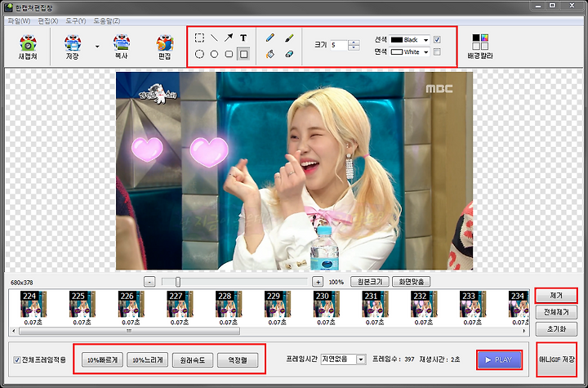Click the PLAY button
Screen dimensions: 588x388
[499, 360]
